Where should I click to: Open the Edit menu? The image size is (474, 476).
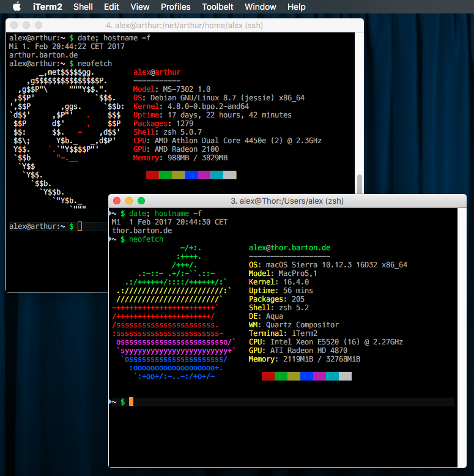pos(111,7)
